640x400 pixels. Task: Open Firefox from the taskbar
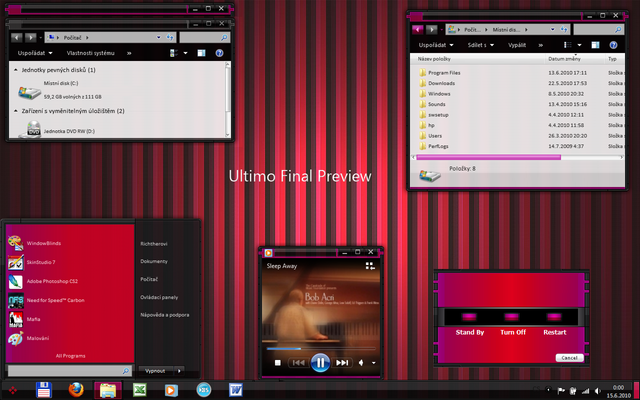pos(75,389)
